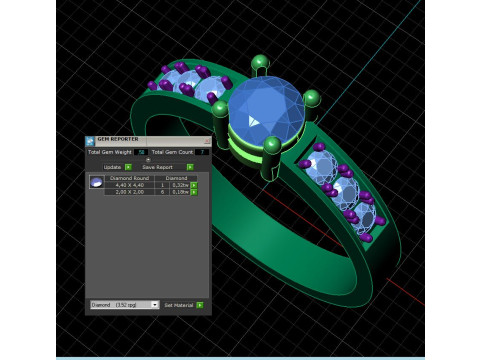Click the round gem thumbnail icon
480x360 pixels.
click(97, 182)
